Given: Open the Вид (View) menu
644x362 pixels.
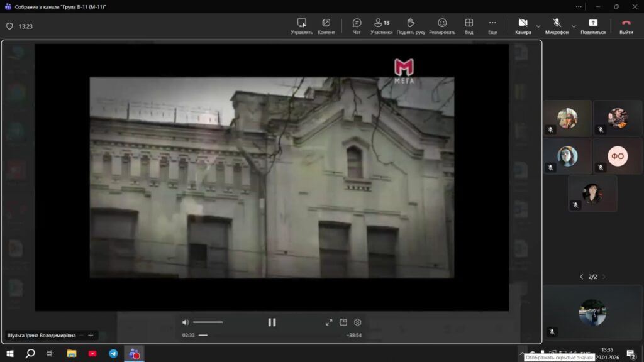Looking at the screenshot, I should coord(469,26).
